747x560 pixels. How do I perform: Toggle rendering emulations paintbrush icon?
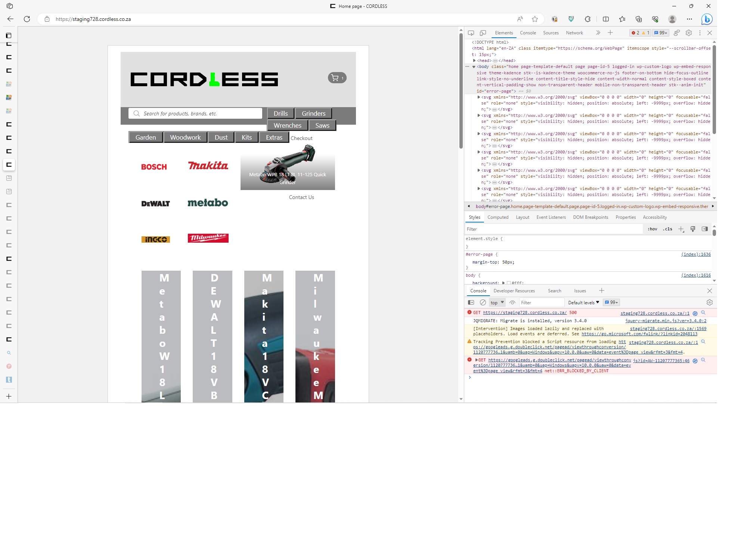pos(693,229)
